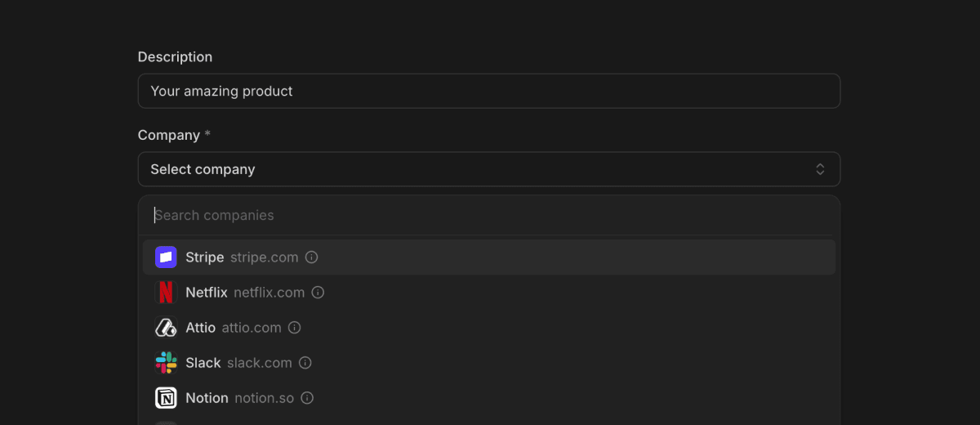Screen dimensions: 980x425
Task: Open the Select company dropdown
Action: tap(488, 169)
